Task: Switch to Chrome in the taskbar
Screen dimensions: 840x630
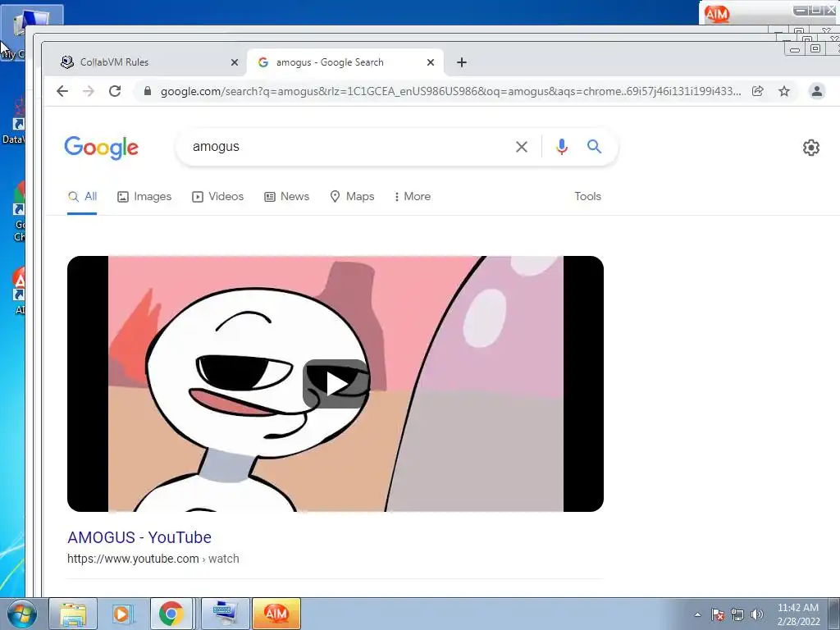Action: 171,614
